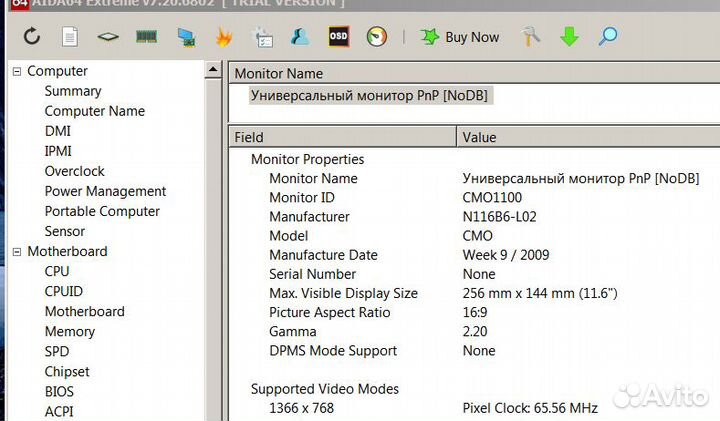This screenshot has height=421, width=720.
Task: Select the Serial Number field row
Action: (x=313, y=275)
